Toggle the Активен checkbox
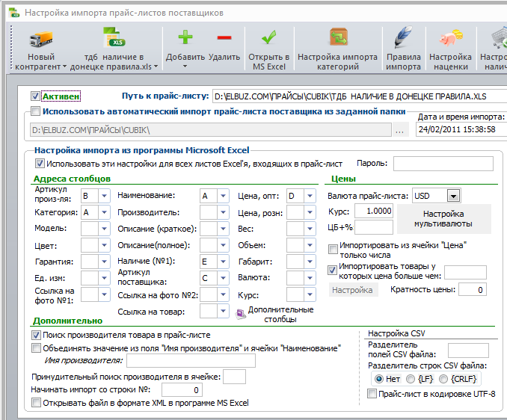The image size is (507, 420). click(x=35, y=96)
